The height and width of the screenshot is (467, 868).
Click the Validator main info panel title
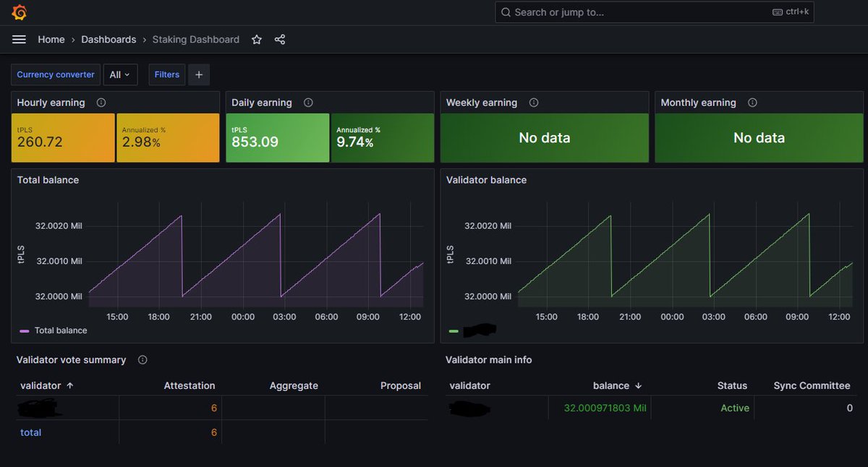[489, 360]
